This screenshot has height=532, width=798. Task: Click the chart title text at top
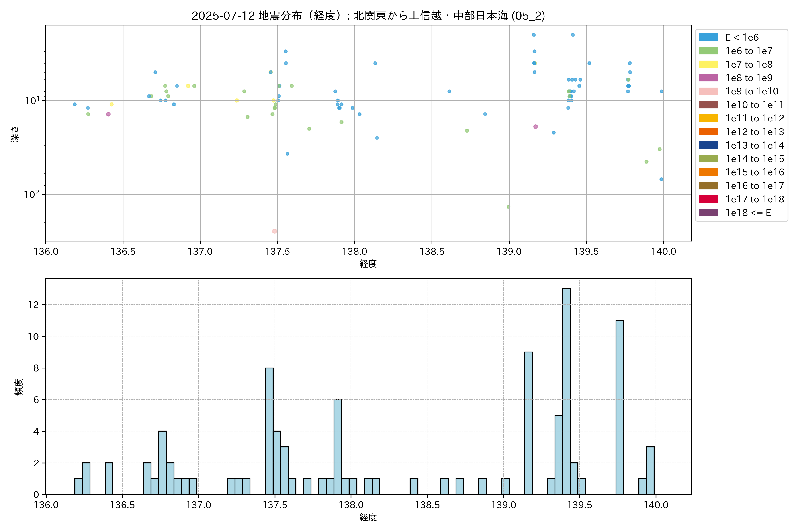pyautogui.click(x=368, y=16)
